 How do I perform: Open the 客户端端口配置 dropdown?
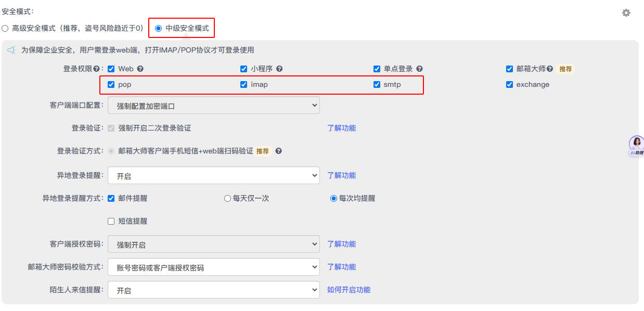coord(213,105)
